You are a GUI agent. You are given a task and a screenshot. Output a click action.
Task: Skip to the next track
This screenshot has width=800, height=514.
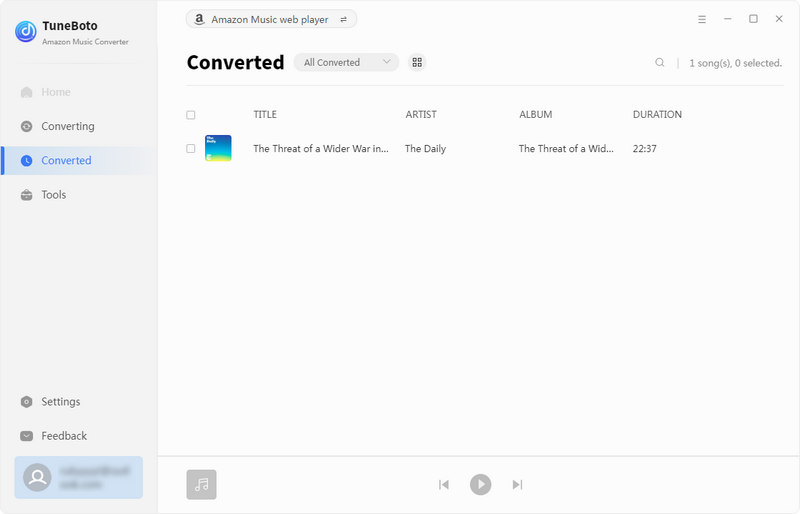pos(517,484)
